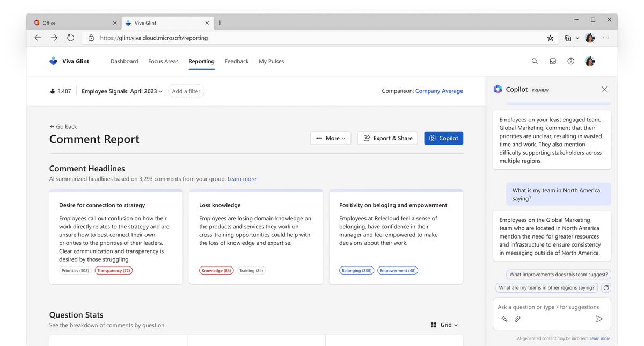
Task: Select the prompt suggestions sparkle icon
Action: [x=504, y=318]
